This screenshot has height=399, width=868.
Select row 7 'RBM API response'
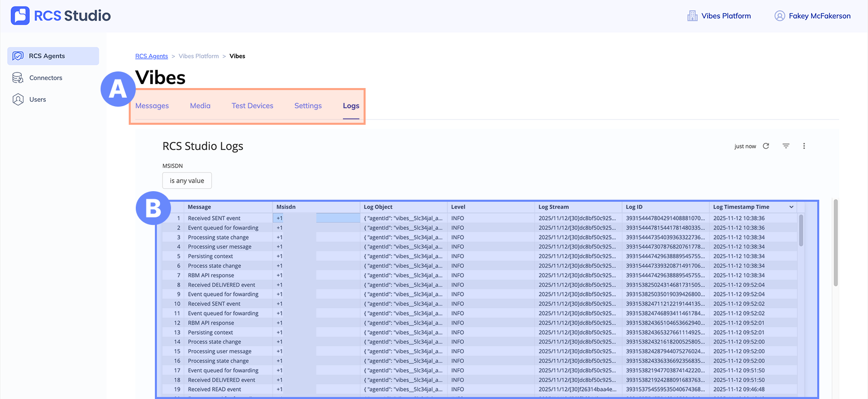coord(211,276)
